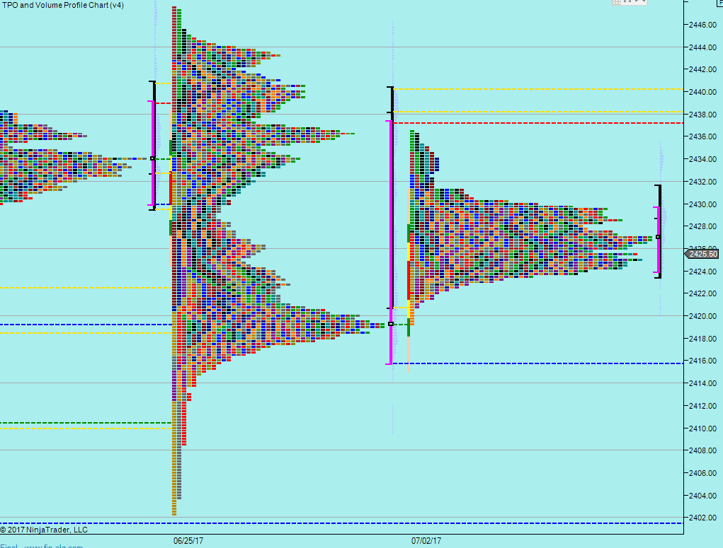The height and width of the screenshot is (548, 723).
Task: Click the orange low tail of 06/25/17 profile
Action: 175,450
